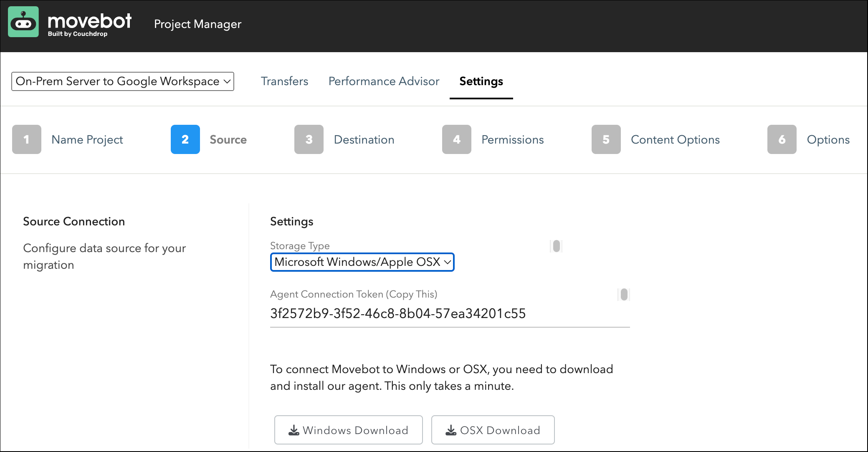Switch to the Transfers tab
868x452 pixels.
pyautogui.click(x=284, y=81)
